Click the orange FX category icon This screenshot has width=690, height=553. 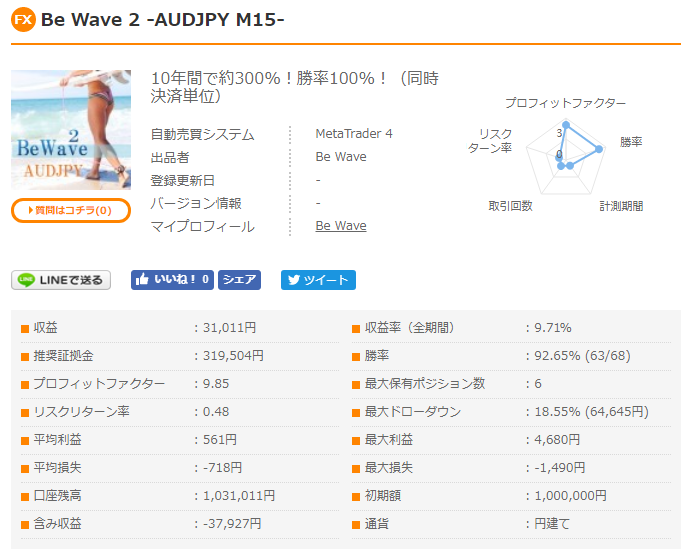pyautogui.click(x=23, y=20)
